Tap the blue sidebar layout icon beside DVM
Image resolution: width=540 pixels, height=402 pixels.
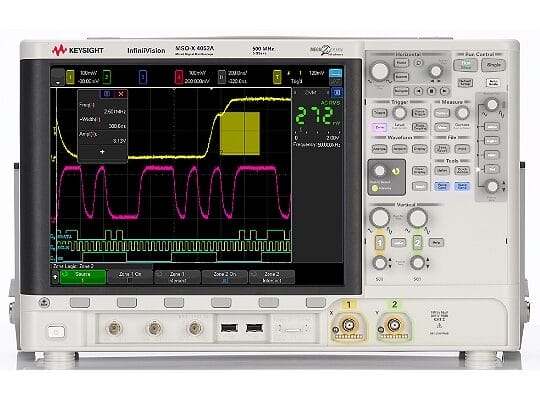[336, 93]
